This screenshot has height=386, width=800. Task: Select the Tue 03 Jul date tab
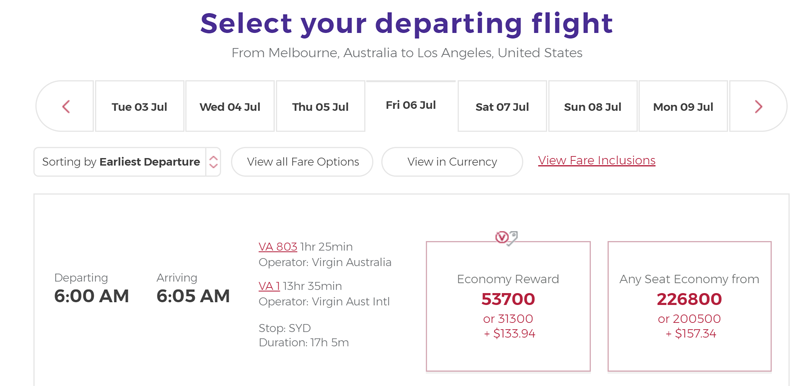click(x=139, y=107)
